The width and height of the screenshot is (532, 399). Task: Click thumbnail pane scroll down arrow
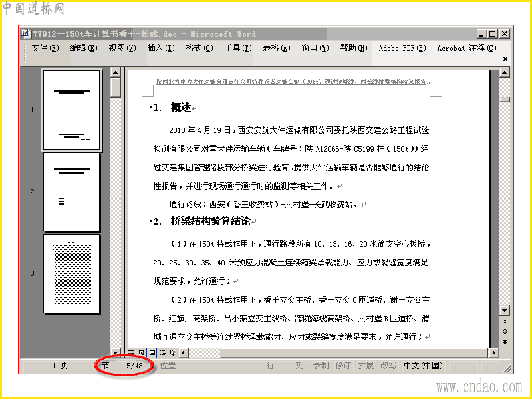(115, 352)
